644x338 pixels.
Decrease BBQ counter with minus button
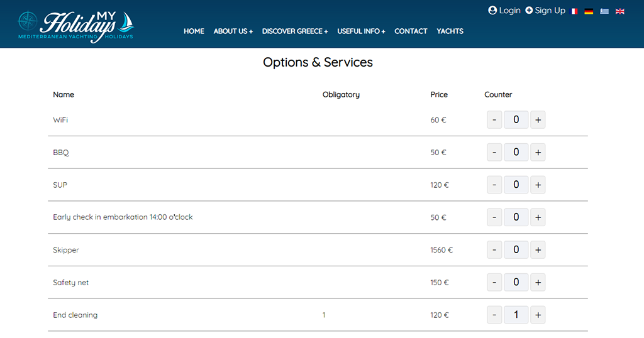[494, 152]
